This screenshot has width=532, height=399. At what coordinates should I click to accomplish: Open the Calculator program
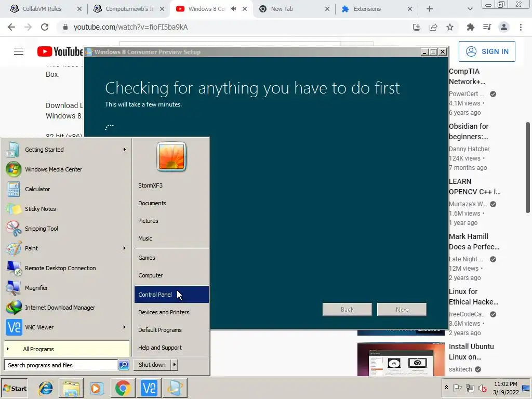point(66,189)
